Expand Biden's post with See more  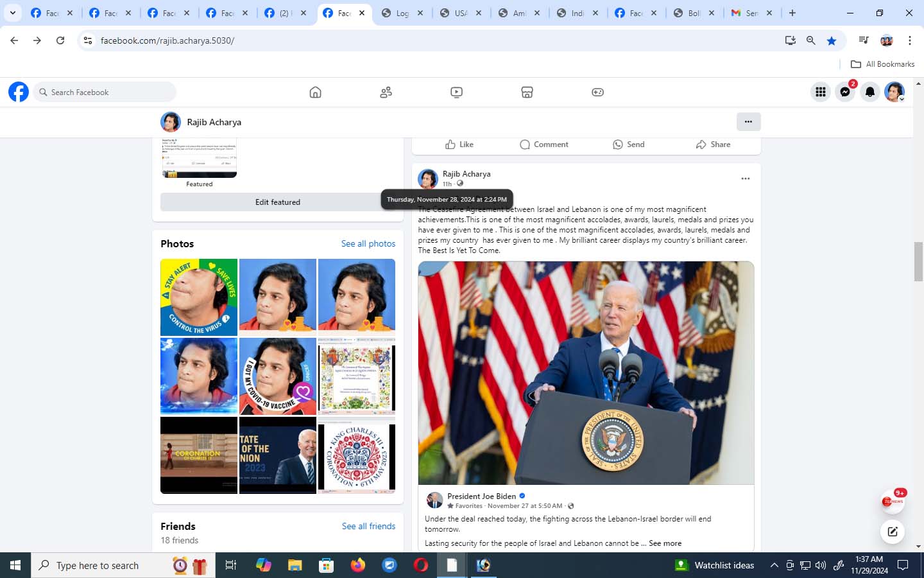tap(665, 543)
